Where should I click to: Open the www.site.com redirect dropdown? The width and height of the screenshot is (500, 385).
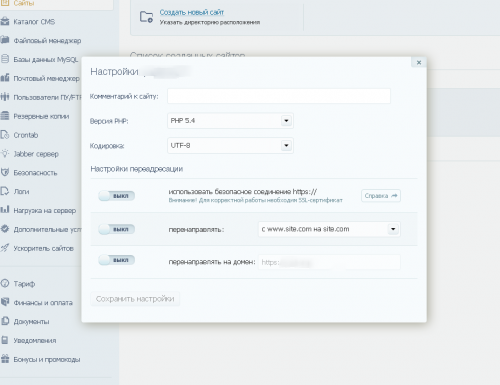329,229
